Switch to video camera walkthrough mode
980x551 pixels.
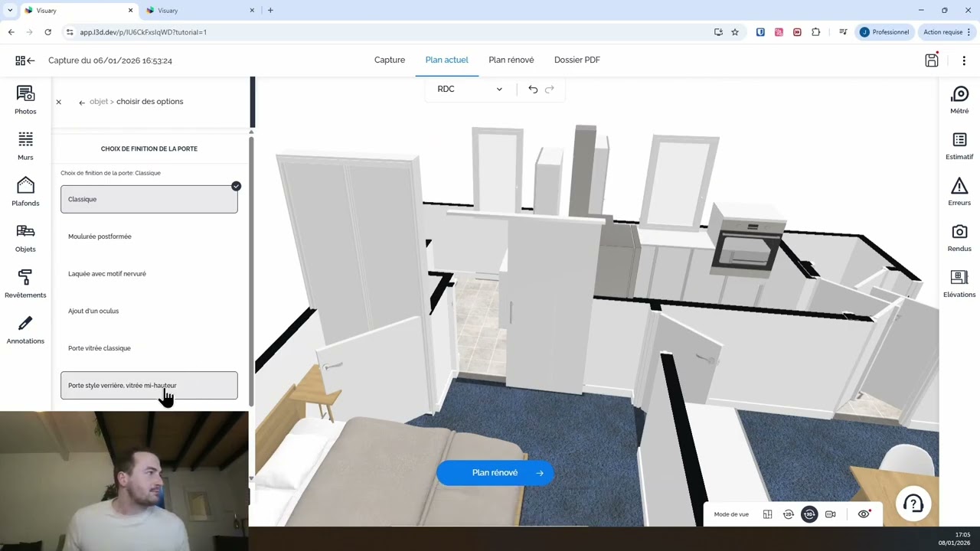coord(831,514)
